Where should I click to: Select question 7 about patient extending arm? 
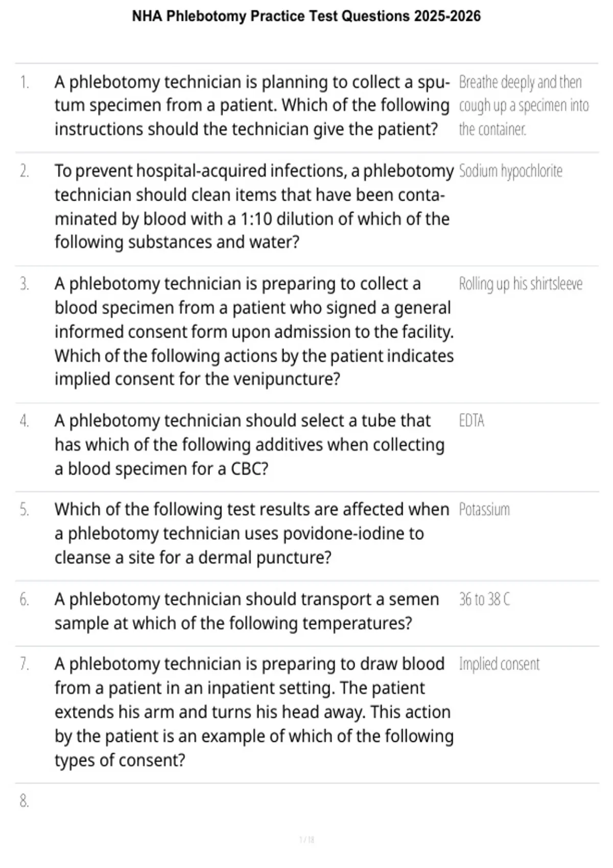pyautogui.click(x=254, y=712)
